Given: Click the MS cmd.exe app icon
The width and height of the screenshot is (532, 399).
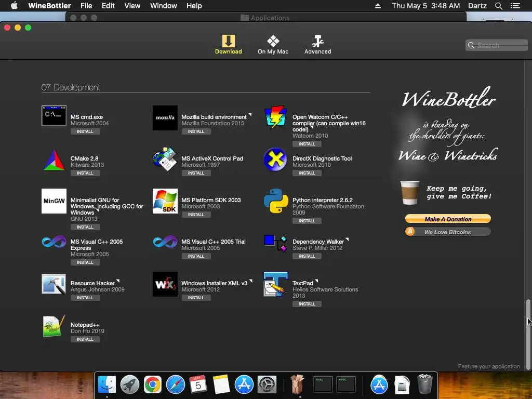Looking at the screenshot, I should click(x=54, y=116).
